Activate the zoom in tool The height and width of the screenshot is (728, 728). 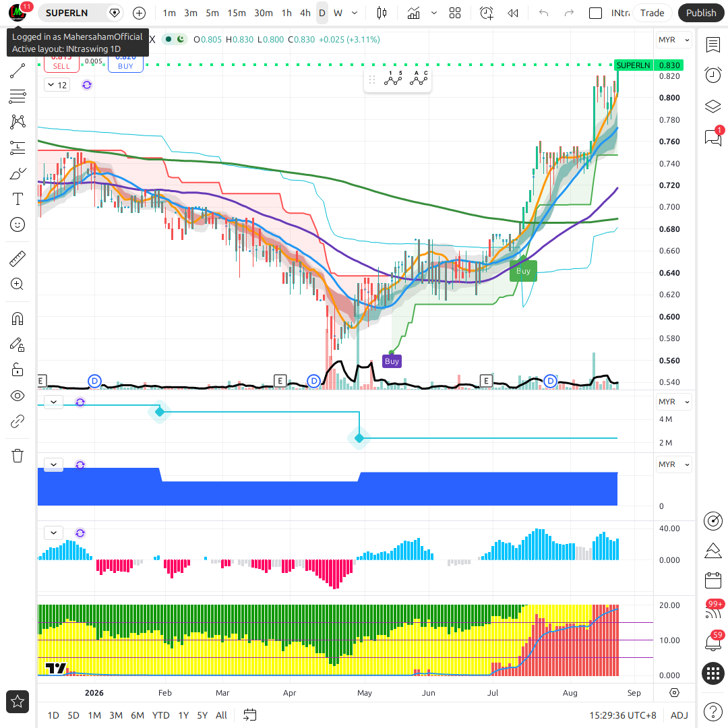(x=17, y=284)
